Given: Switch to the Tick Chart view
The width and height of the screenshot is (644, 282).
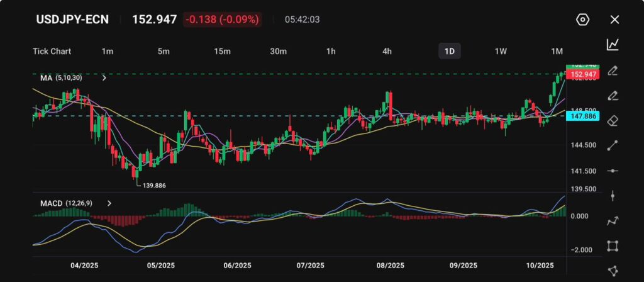Looking at the screenshot, I should coord(52,51).
